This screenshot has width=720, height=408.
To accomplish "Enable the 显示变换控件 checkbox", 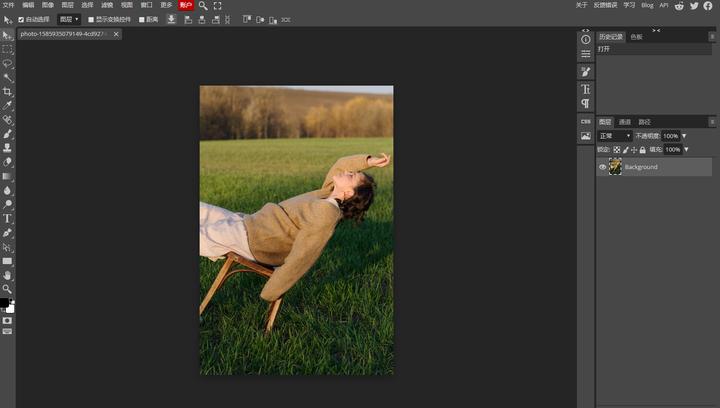I will (91, 19).
